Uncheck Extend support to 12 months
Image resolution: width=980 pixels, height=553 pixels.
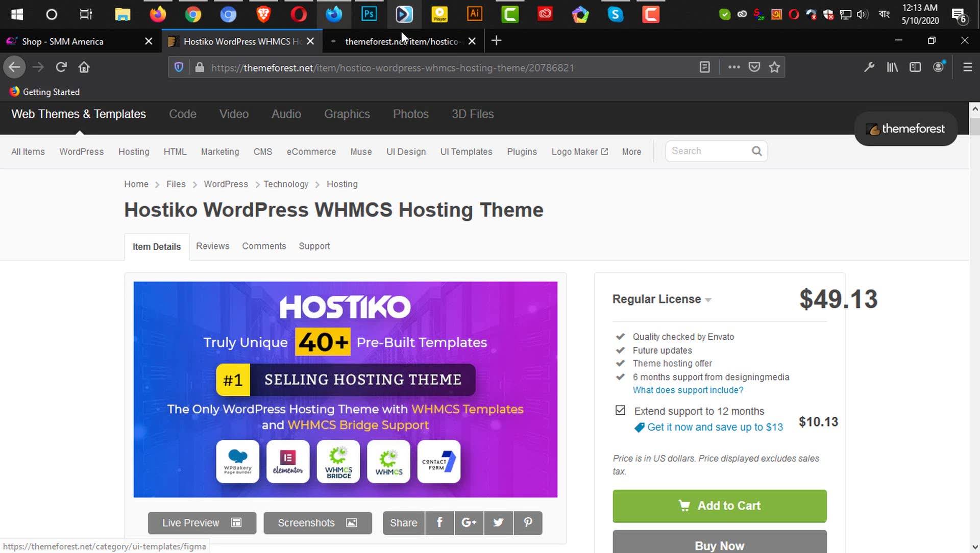[x=620, y=410]
